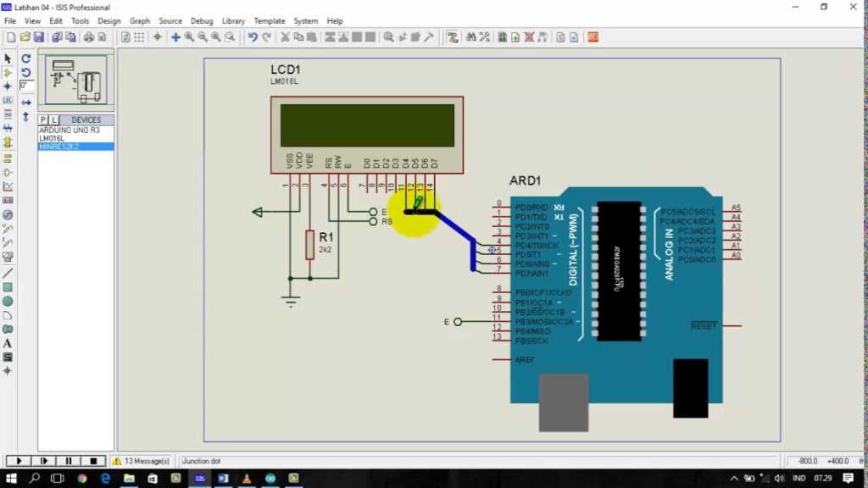Toggle the false origin icon
This screenshot has height=488, width=868.
coord(158,37)
